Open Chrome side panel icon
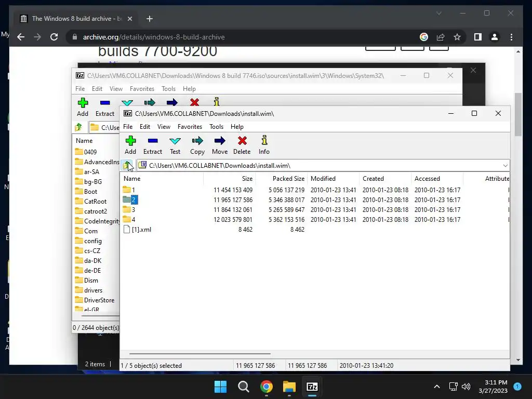 click(x=478, y=37)
